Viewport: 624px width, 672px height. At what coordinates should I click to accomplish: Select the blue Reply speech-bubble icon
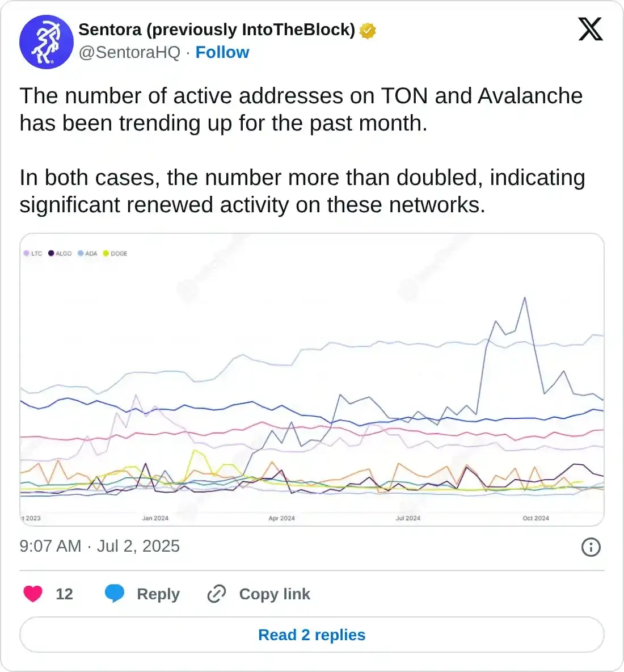click(x=115, y=594)
